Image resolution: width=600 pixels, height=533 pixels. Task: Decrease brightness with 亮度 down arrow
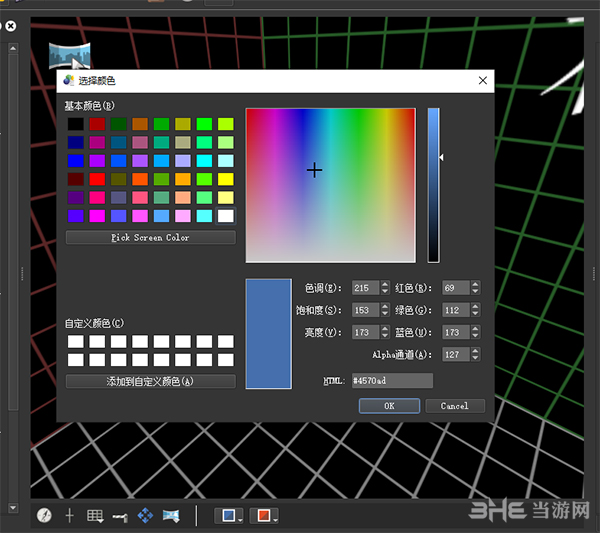(x=385, y=336)
